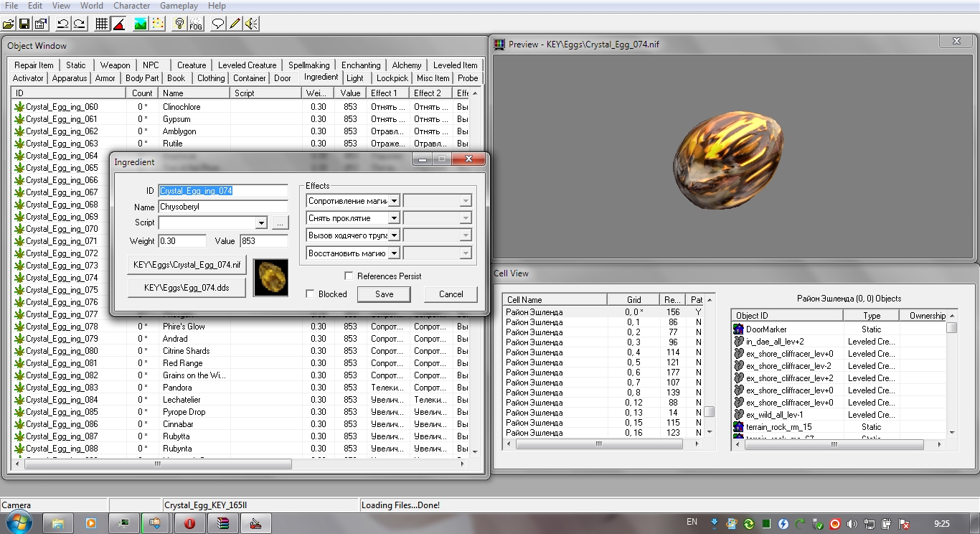Click the in_dae_all_lev+2 creature icon
This screenshot has height=534, width=980.
(739, 342)
